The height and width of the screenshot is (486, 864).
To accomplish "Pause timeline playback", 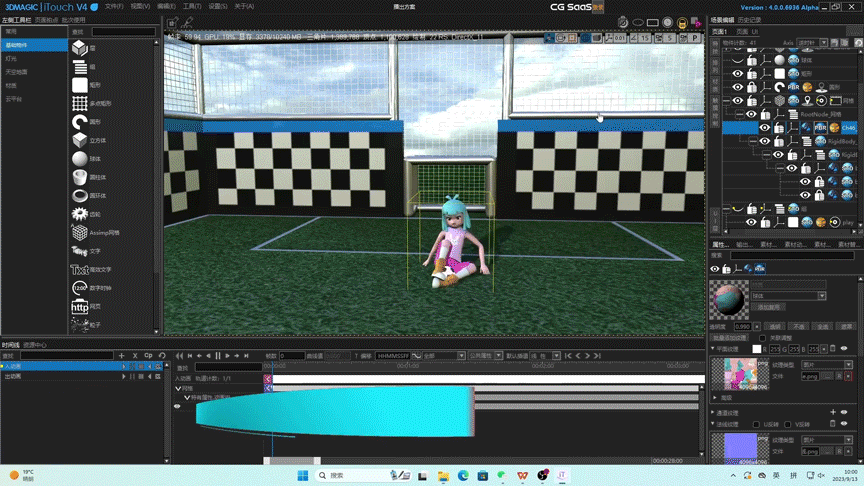I will click(x=218, y=356).
